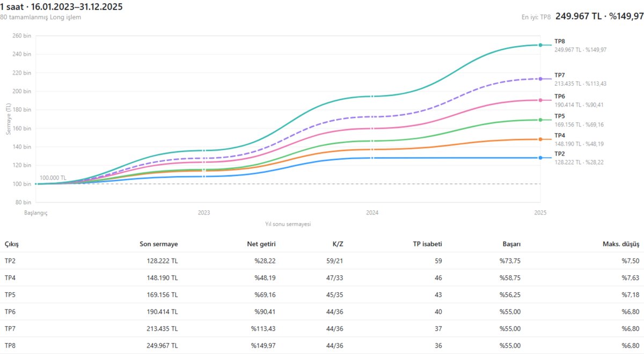Click the Başarı cell '%55,00' in TP8 row

tap(510, 345)
